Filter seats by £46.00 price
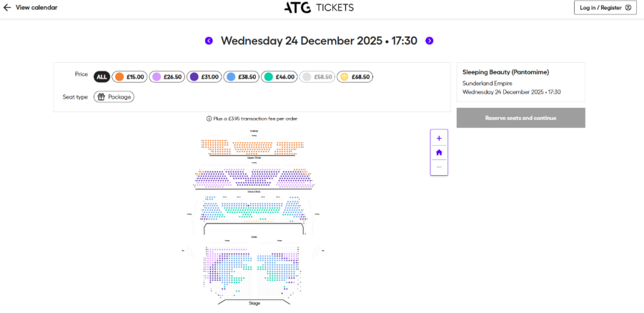Viewport: 644px width, 313px height. click(x=279, y=76)
